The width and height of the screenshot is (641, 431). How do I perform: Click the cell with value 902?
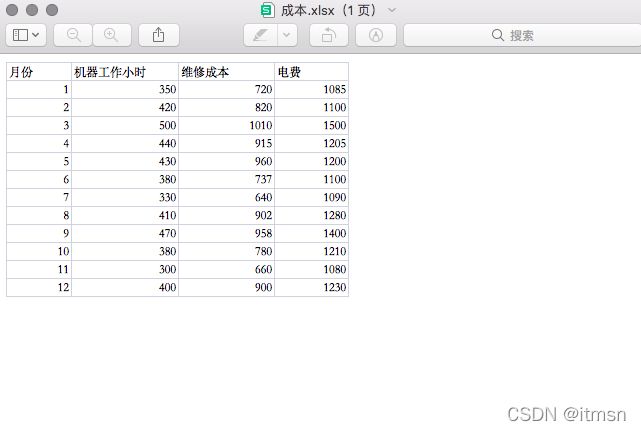coord(226,216)
